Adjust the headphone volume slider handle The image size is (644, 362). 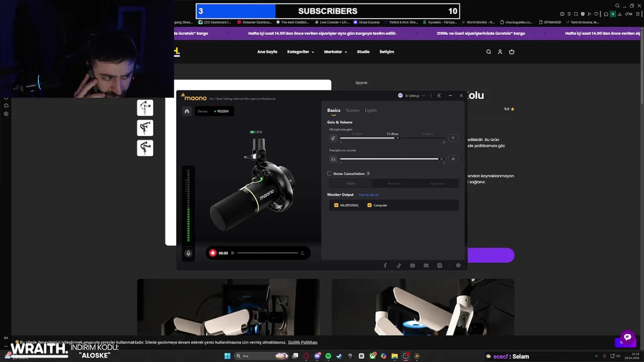point(442,159)
